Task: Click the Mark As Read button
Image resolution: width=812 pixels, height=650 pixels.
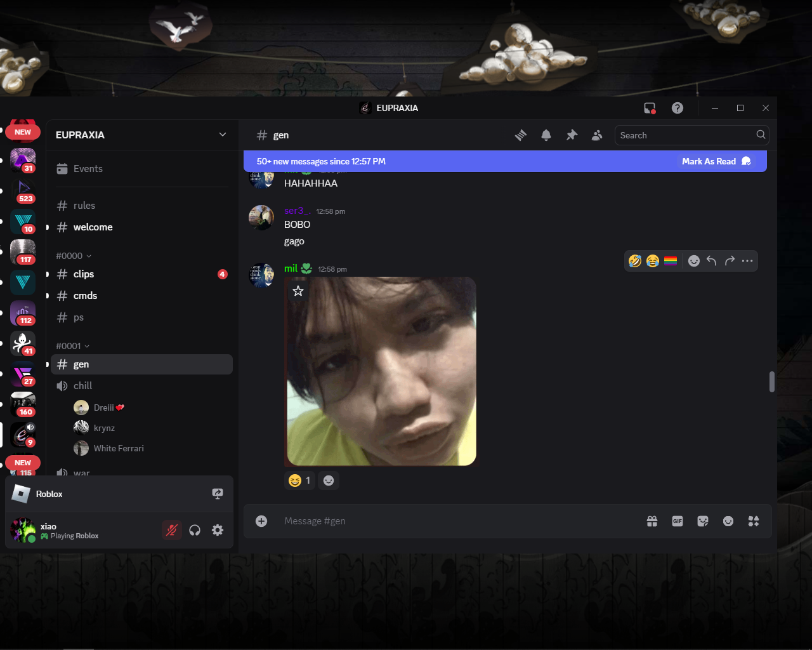Action: (x=716, y=161)
